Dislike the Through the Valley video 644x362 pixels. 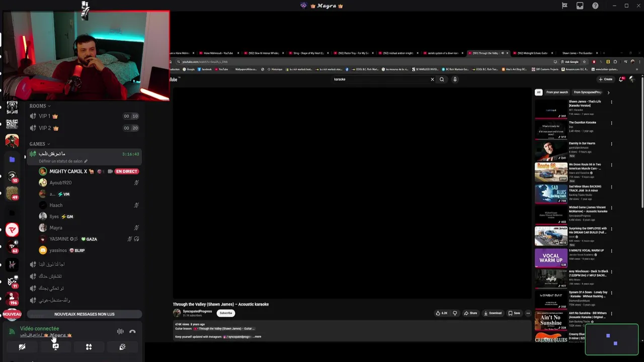pyautogui.click(x=455, y=313)
